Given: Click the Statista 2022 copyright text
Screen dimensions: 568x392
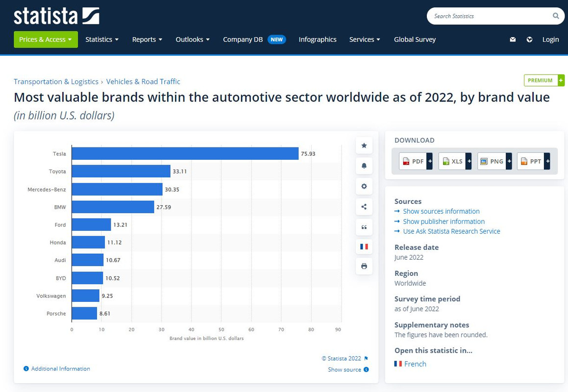Looking at the screenshot, I should (341, 358).
